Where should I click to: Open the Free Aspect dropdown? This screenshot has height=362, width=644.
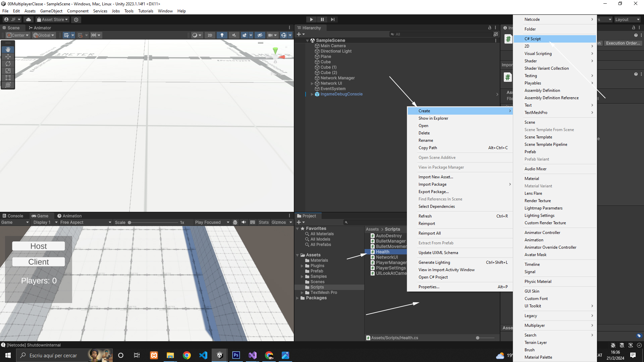point(85,222)
